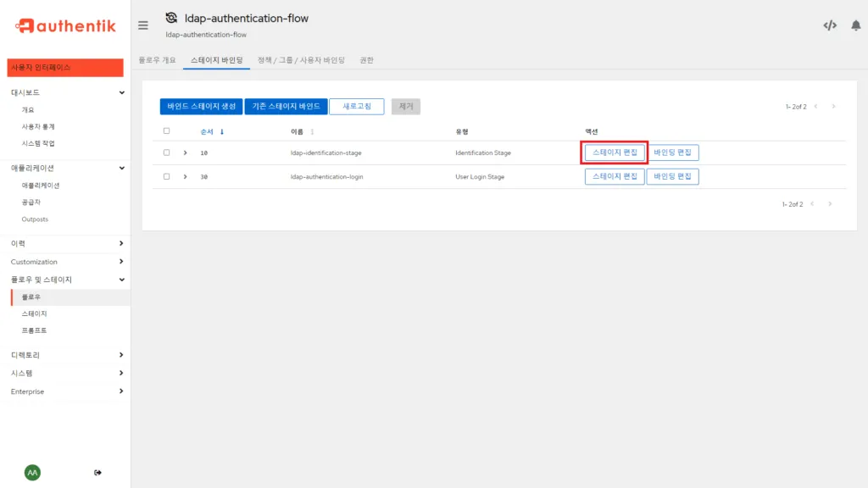
Task: Select the ldap-authentication-login row checkbox
Action: click(165, 176)
